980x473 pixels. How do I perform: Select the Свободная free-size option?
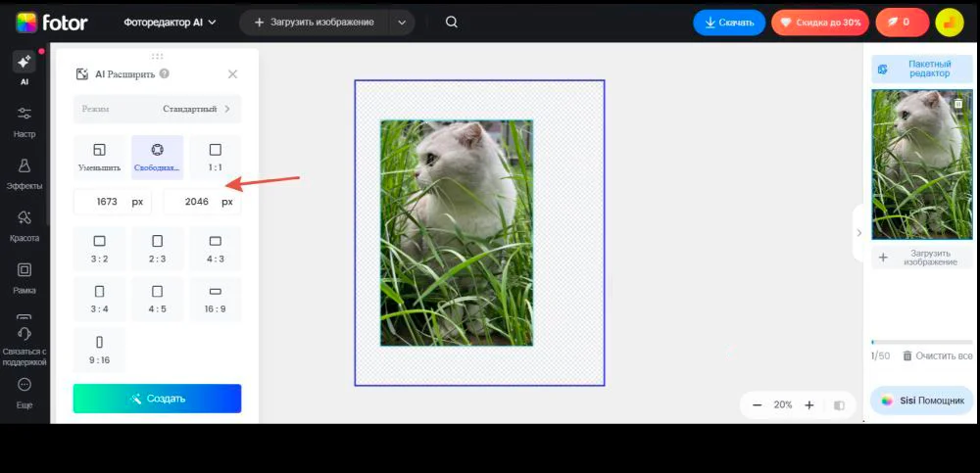coord(158,158)
